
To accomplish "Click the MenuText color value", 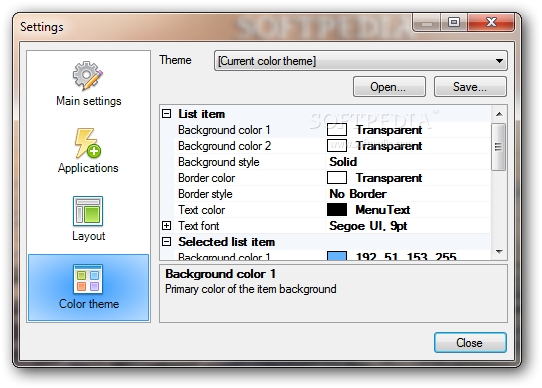I will click(x=383, y=210).
